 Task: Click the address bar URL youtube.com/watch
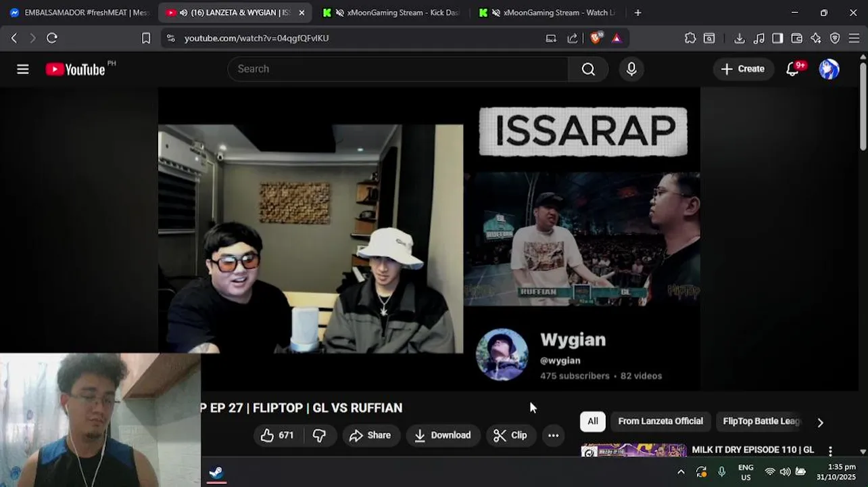[256, 38]
